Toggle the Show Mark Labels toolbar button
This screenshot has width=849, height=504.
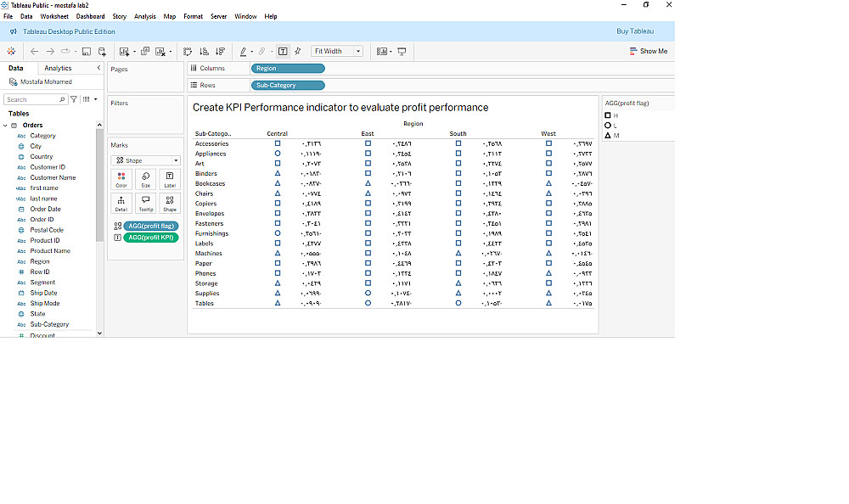282,52
